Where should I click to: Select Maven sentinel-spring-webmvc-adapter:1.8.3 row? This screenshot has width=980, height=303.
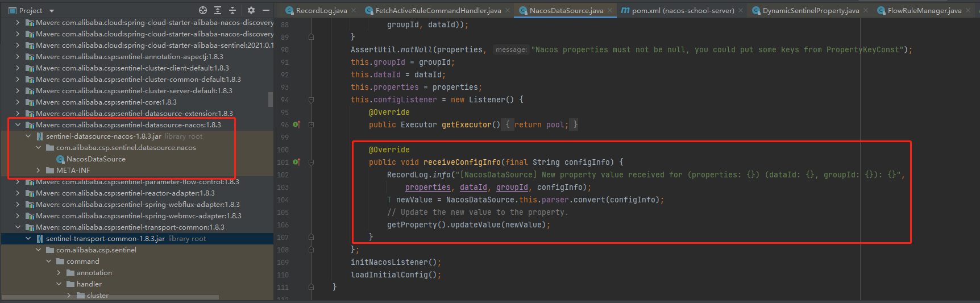tap(137, 215)
